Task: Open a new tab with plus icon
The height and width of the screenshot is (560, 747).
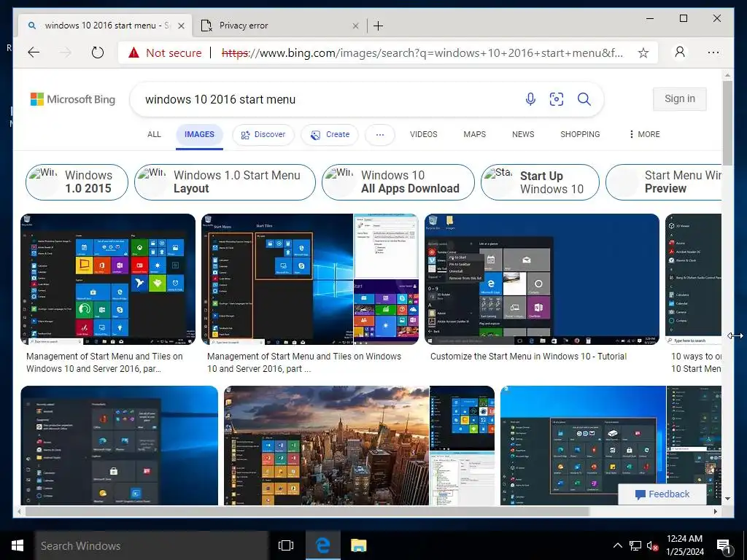Action: [379, 26]
